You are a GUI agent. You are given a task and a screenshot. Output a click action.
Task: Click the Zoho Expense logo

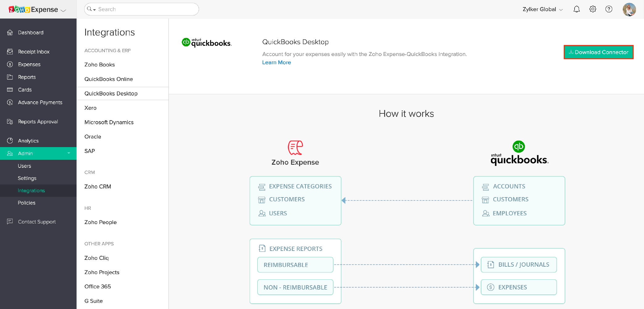(33, 10)
